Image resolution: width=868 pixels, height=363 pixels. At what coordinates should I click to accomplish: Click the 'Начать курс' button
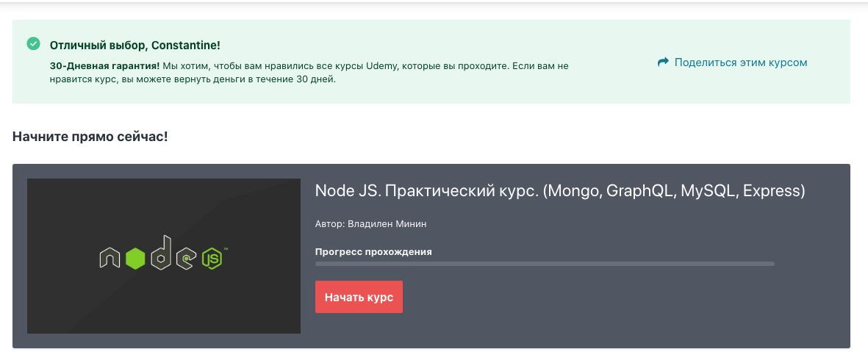point(359,297)
